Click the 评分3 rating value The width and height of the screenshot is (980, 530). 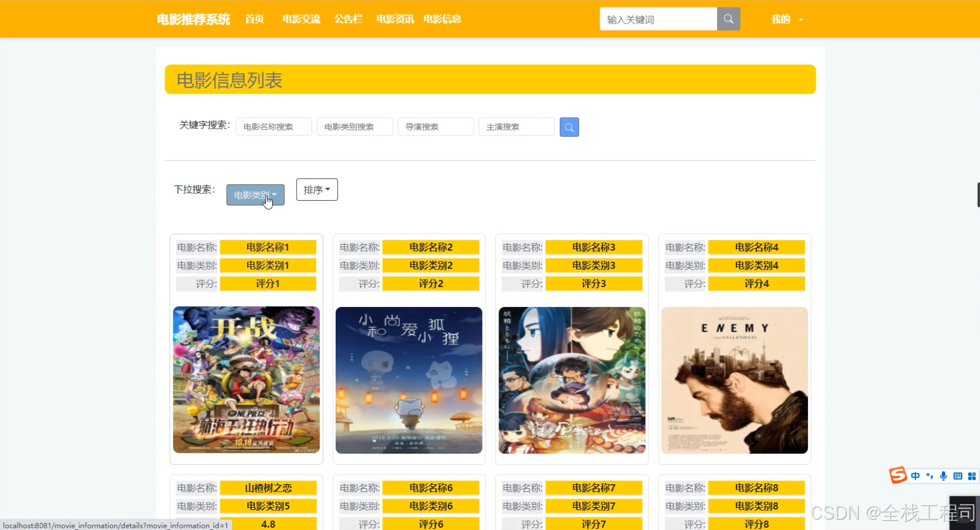(x=594, y=284)
